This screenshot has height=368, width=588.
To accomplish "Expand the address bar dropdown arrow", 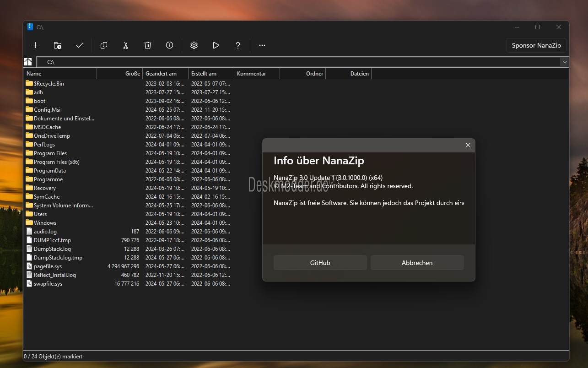I will (565, 62).
